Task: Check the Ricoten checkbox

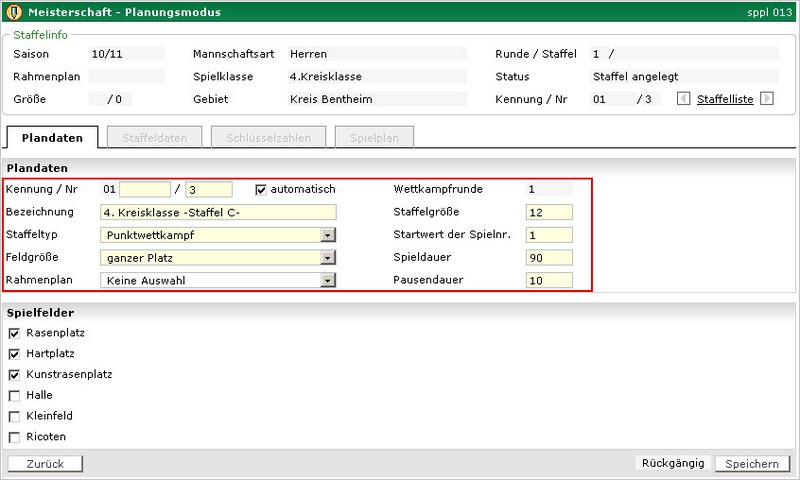Action: click(x=14, y=437)
